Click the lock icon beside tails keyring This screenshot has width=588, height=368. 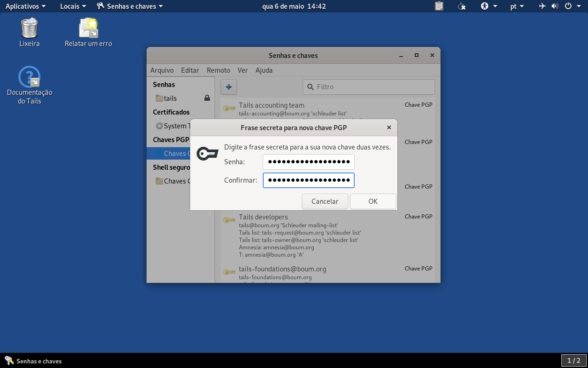point(207,98)
